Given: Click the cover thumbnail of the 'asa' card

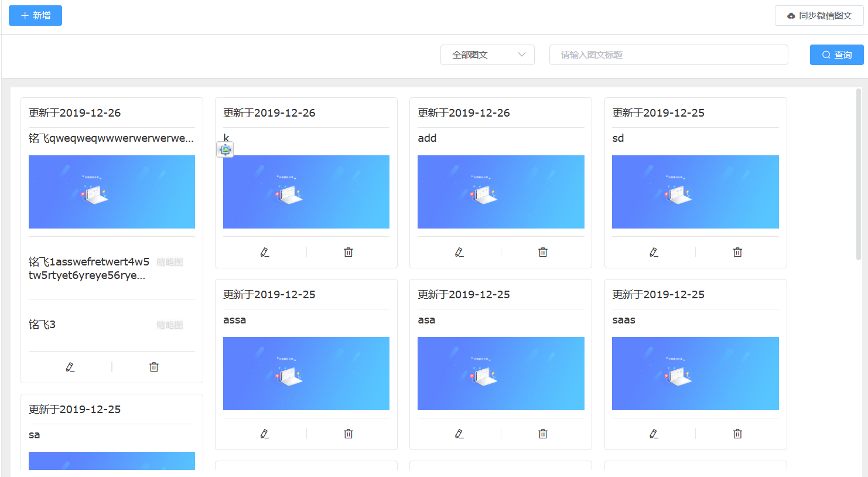Looking at the screenshot, I should click(501, 373).
